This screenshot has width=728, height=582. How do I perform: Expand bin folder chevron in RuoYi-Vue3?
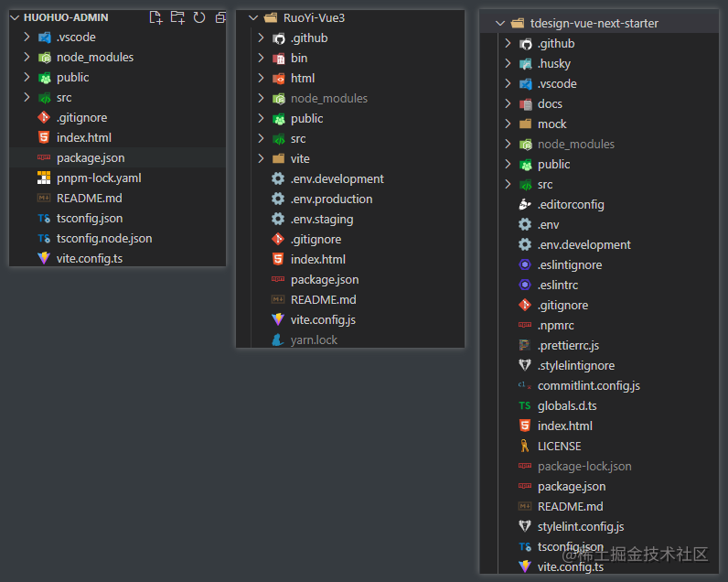click(x=261, y=58)
